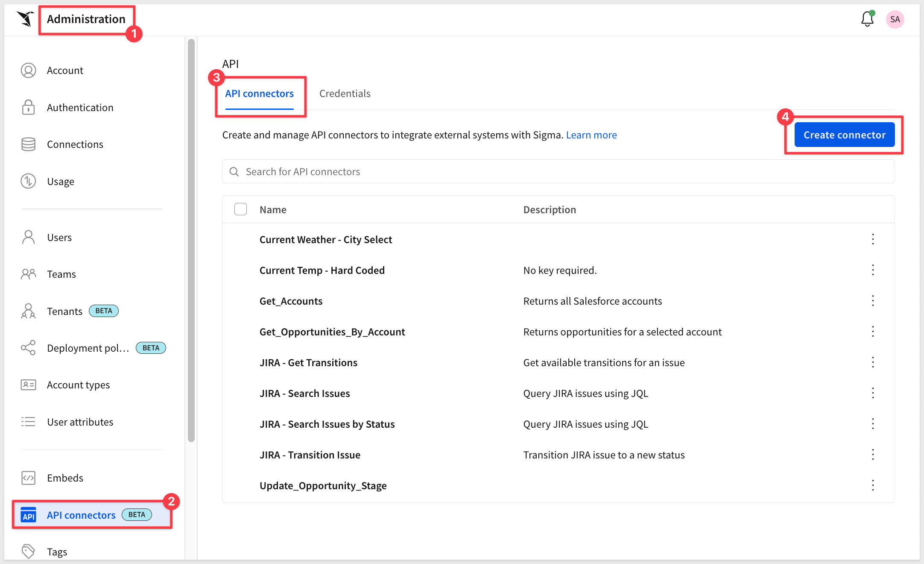Image resolution: width=924 pixels, height=564 pixels.
Task: Open the Embeds code icon
Action: point(28,478)
